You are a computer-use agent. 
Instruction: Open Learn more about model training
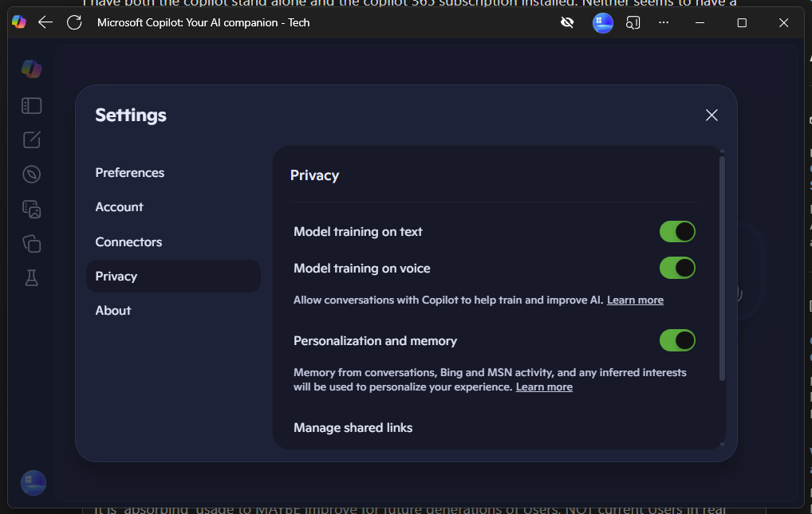tap(635, 300)
